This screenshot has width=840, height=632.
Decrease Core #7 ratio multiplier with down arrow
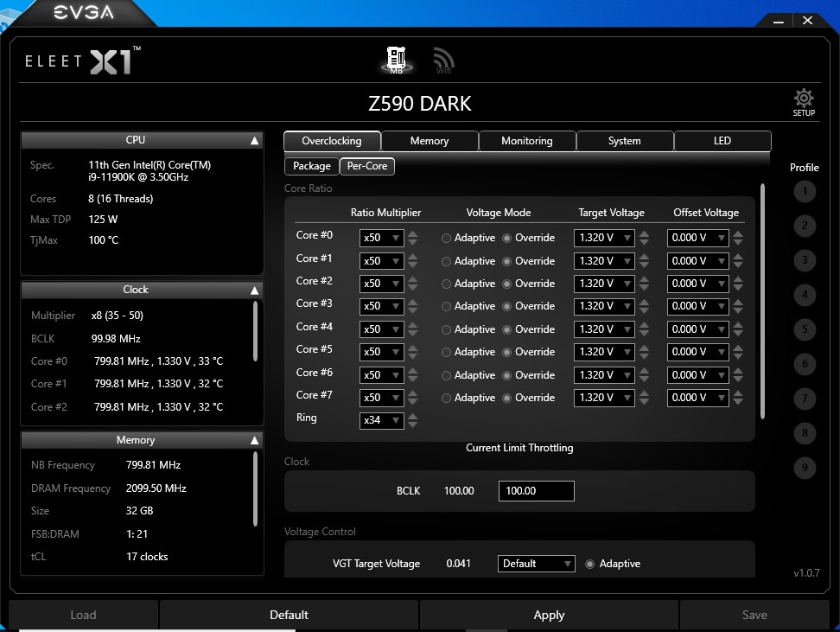[x=412, y=402]
